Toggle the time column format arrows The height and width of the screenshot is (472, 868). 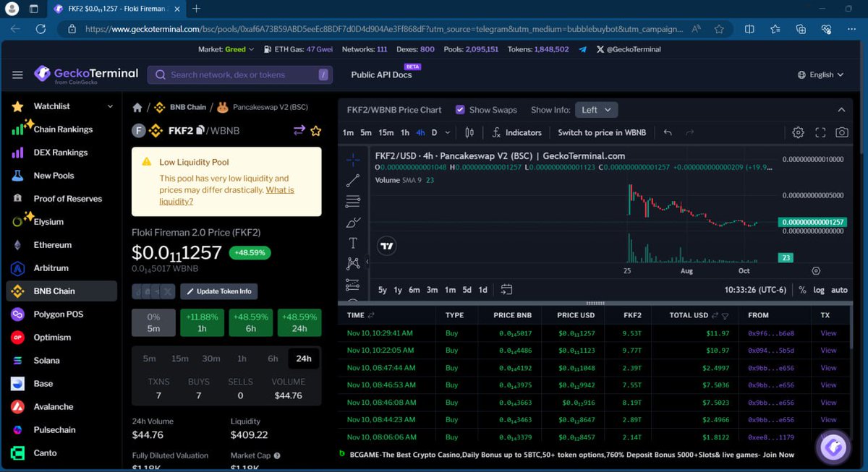point(372,315)
